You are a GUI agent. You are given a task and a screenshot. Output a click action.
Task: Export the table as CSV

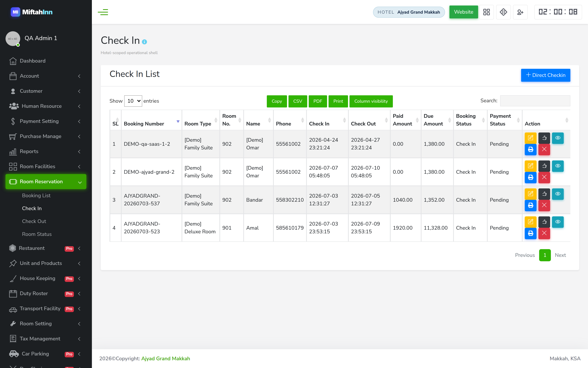(298, 101)
